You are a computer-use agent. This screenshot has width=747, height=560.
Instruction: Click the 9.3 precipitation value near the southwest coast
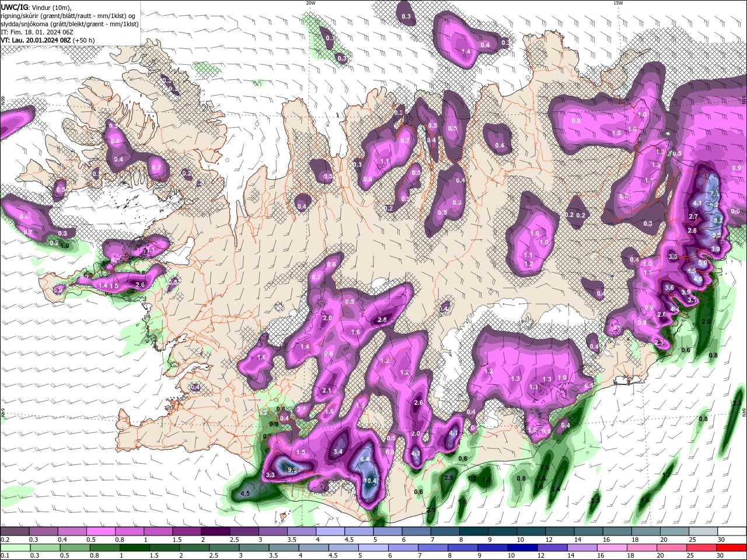(x=292, y=469)
